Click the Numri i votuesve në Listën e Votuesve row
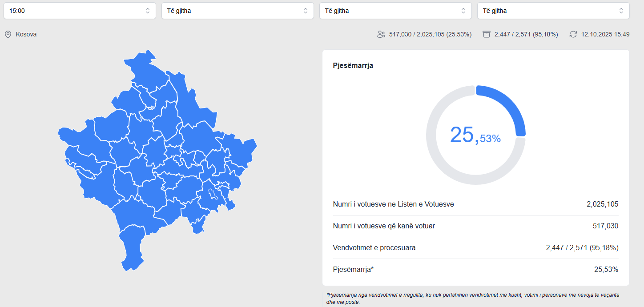Image resolution: width=644 pixels, height=307 pixels. click(475, 204)
